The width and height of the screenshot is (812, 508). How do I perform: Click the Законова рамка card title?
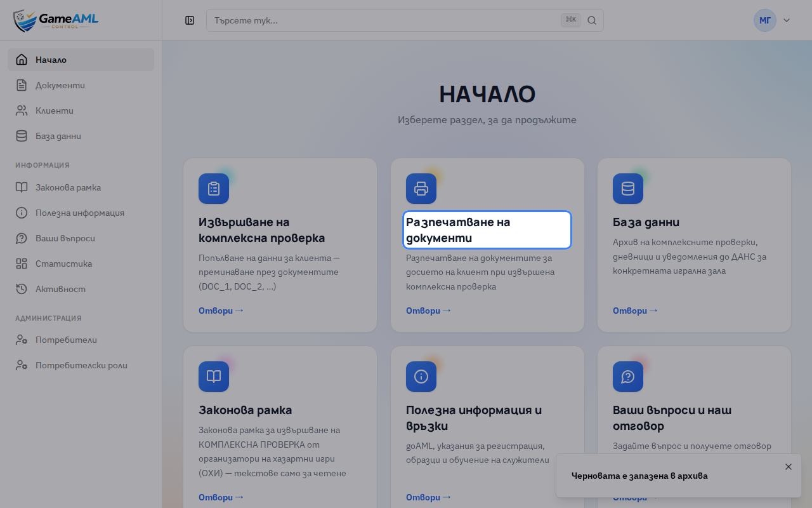point(246,410)
